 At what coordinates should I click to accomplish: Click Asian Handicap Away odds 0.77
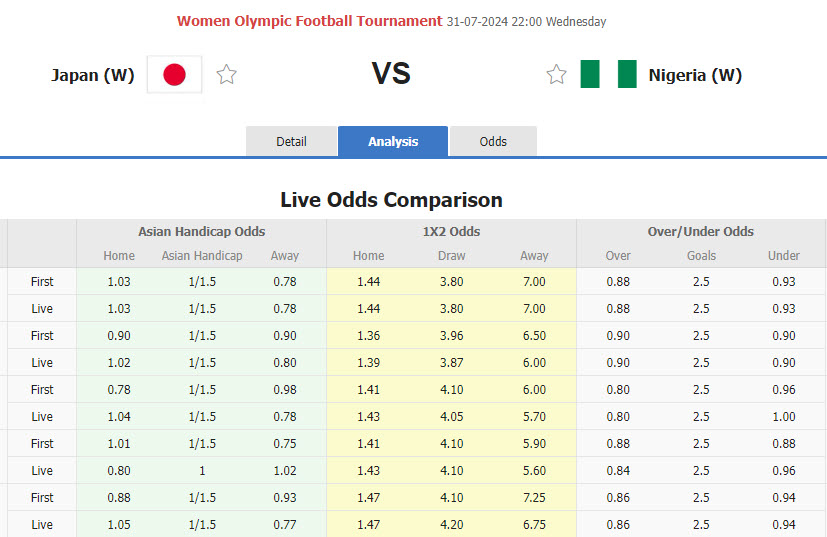pos(285,524)
